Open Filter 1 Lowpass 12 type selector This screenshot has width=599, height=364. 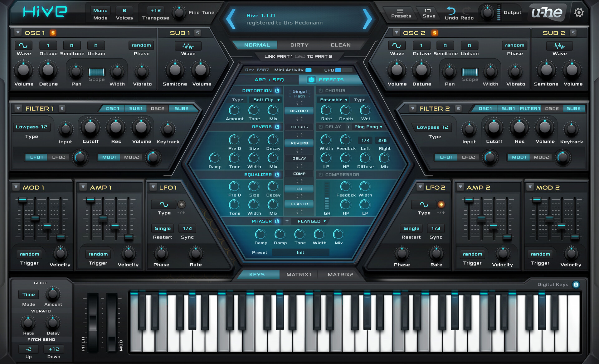[x=31, y=127]
